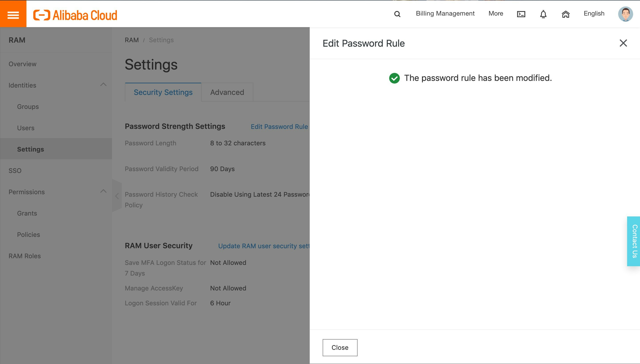Screen dimensions: 640x364
Task: Launch the Cloud Shell terminal icon
Action: [521, 14]
